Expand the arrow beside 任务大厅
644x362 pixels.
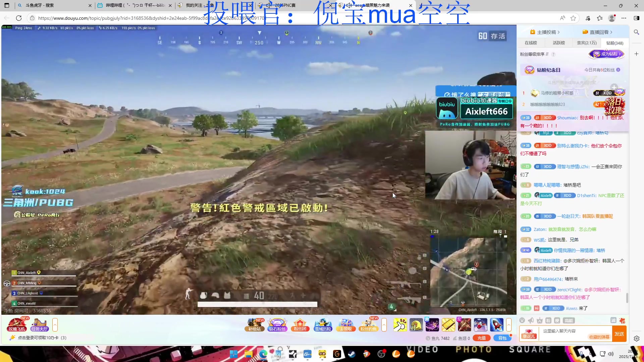[x=55, y=324]
